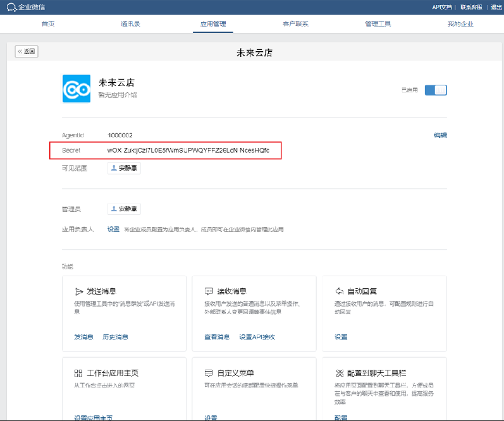
Task: Click the 自定义菜单 card title
Action: (236, 373)
